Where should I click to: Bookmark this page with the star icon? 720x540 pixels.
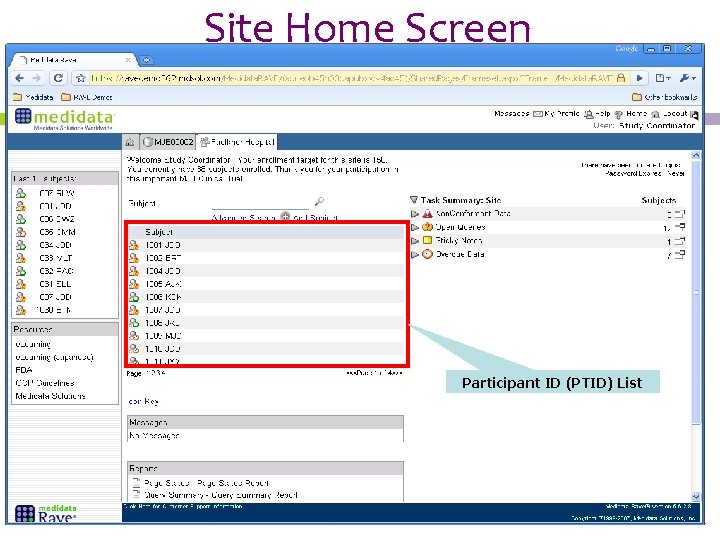[x=81, y=78]
